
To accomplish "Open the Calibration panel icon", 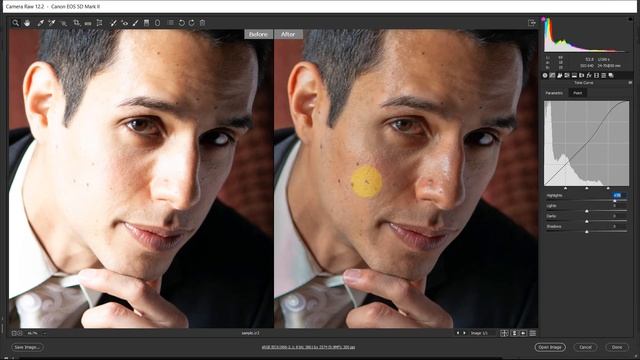I will [596, 76].
